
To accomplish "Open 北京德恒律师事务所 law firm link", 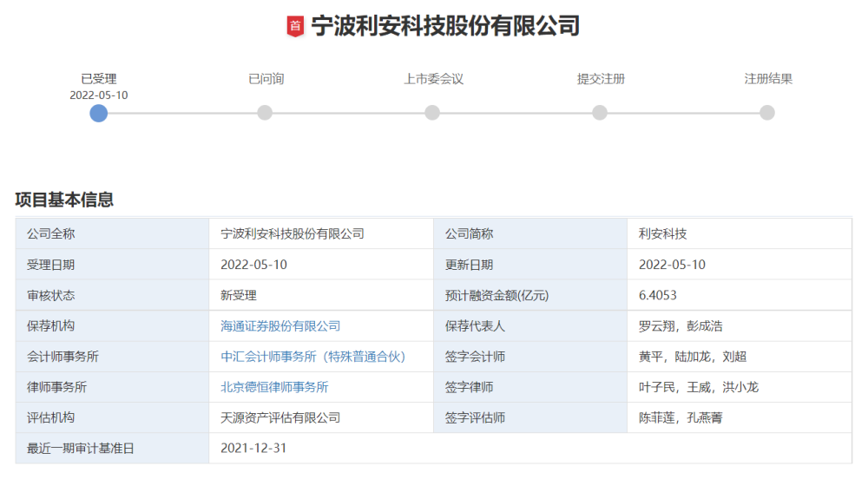I will 274,387.
